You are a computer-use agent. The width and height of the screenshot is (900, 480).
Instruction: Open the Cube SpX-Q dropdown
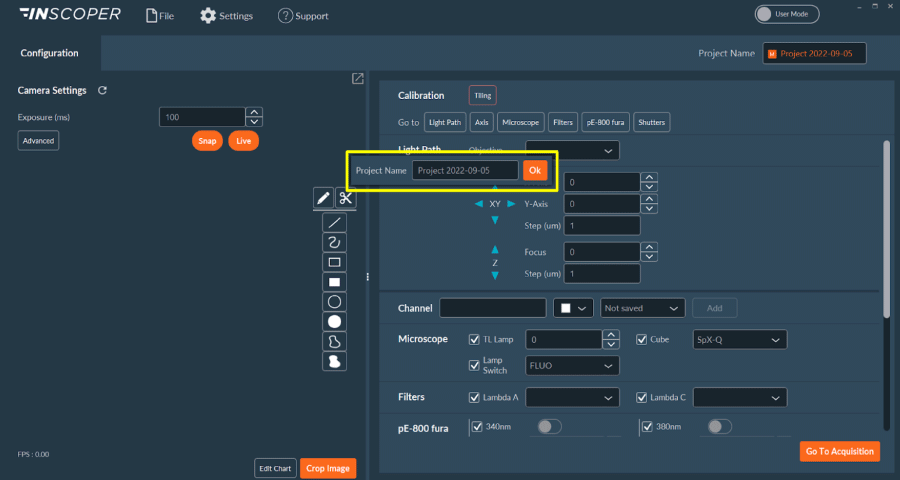coord(740,340)
